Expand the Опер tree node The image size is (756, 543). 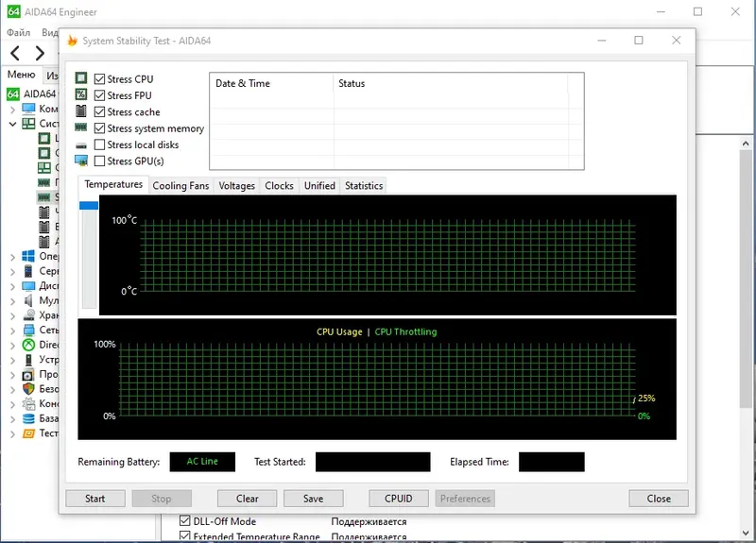(x=12, y=257)
